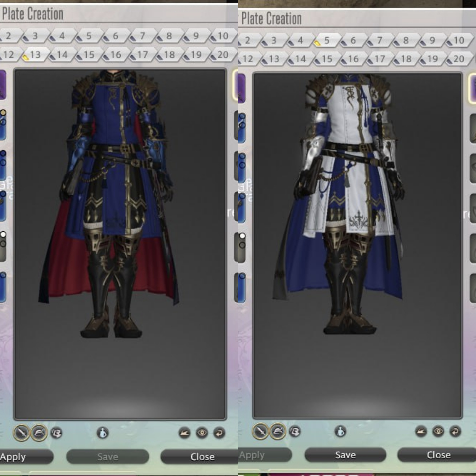Select plate tab 7 in right window
Image resolution: width=476 pixels, height=476 pixels.
coord(380,40)
